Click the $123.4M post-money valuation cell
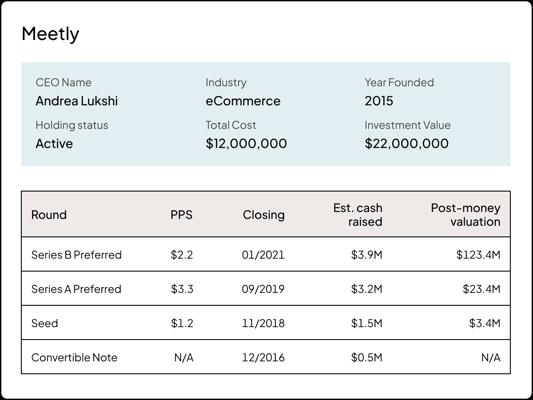The image size is (533, 400). click(478, 255)
